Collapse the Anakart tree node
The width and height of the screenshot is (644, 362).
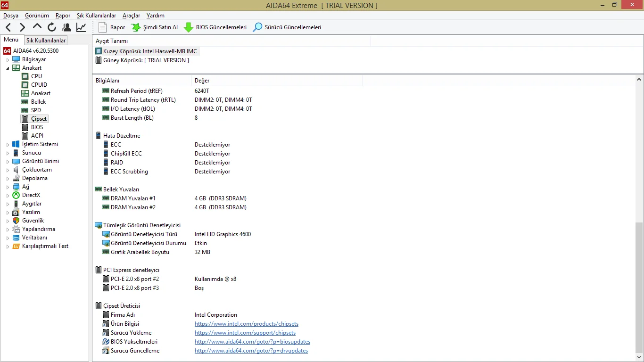pyautogui.click(x=8, y=68)
